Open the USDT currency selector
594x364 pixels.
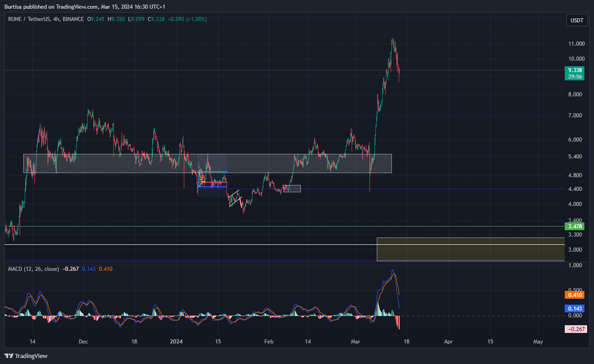tap(577, 21)
